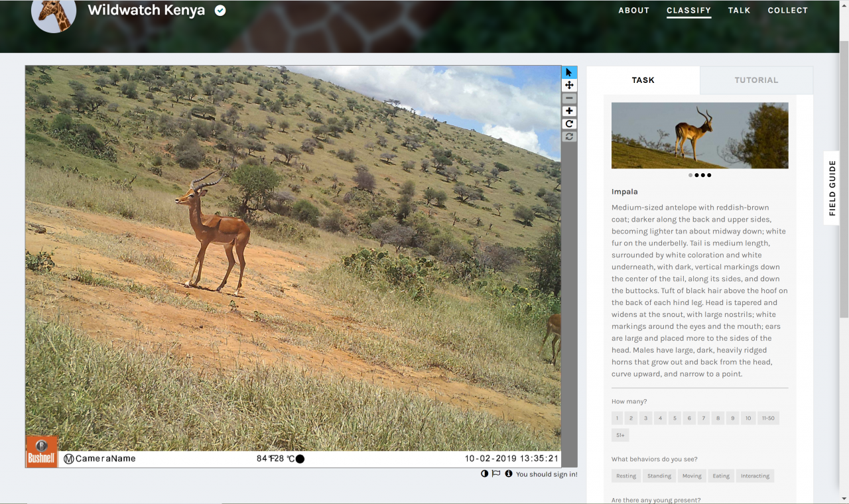Zoom in on the camera image
Image resolution: width=849 pixels, height=504 pixels.
coord(569,111)
